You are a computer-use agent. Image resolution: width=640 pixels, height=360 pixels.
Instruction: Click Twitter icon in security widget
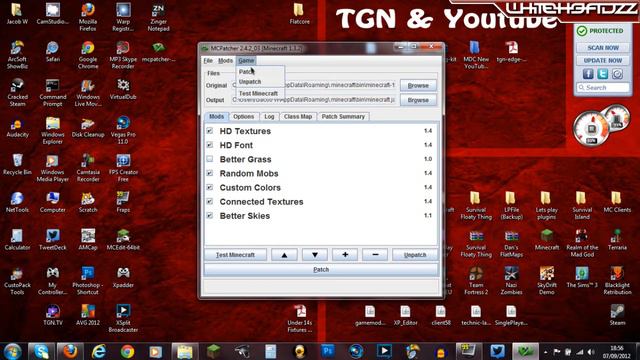pos(602,74)
